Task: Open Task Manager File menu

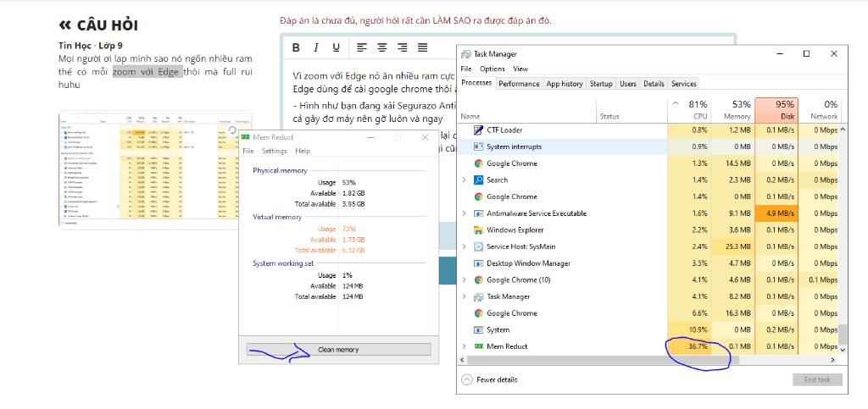Action: pos(466,69)
